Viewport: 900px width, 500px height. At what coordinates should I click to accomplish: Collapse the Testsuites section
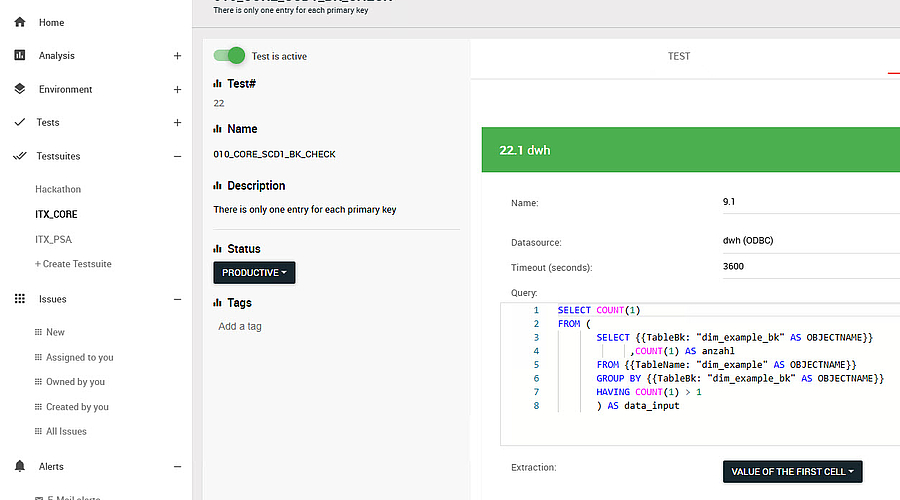[x=177, y=156]
